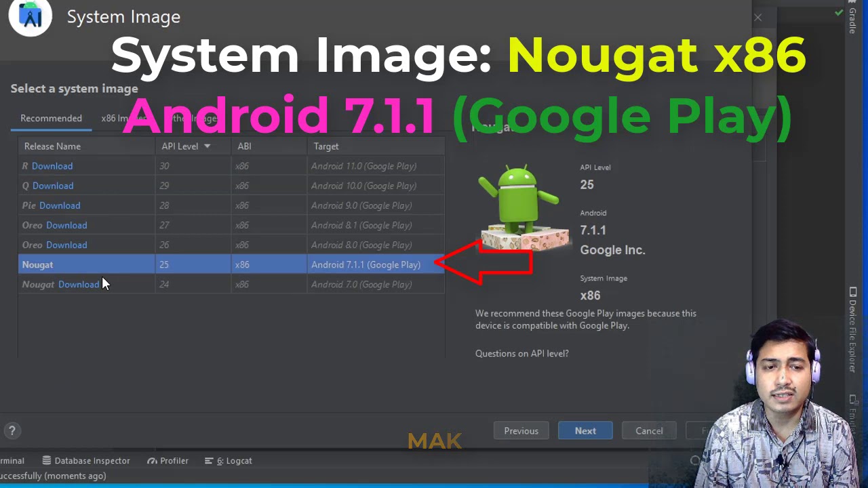Switch to the Recommended tab
This screenshot has width=868, height=488.
click(x=51, y=118)
